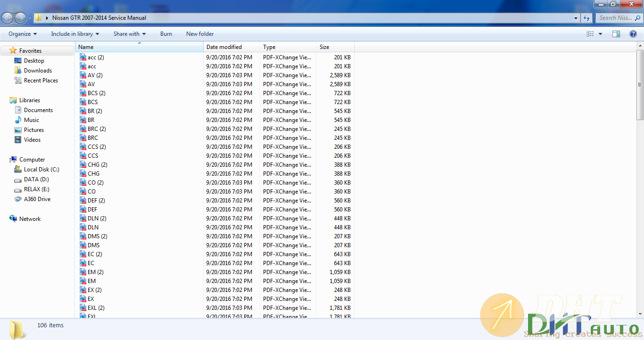Click the Documents library icon
The width and height of the screenshot is (644, 340).
18,110
